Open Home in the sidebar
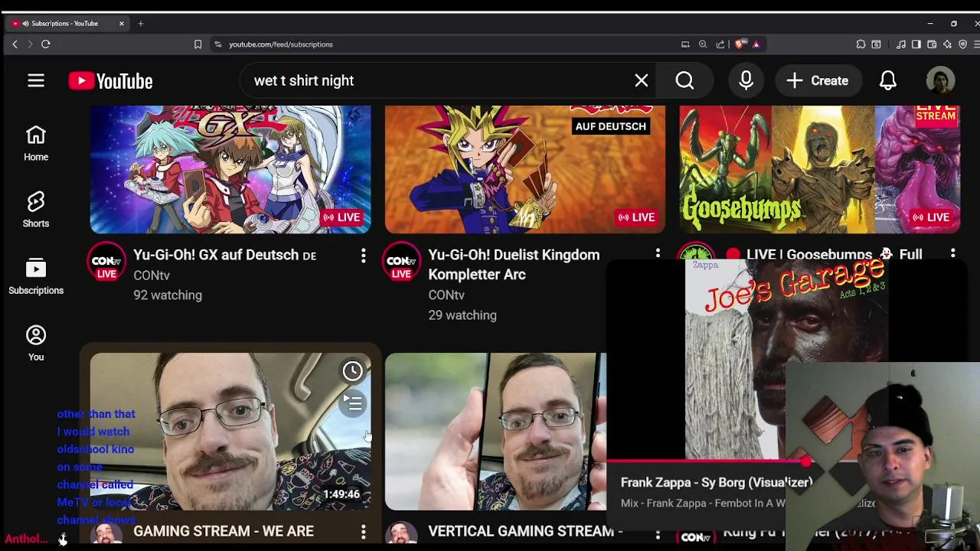980x551 pixels. [36, 143]
